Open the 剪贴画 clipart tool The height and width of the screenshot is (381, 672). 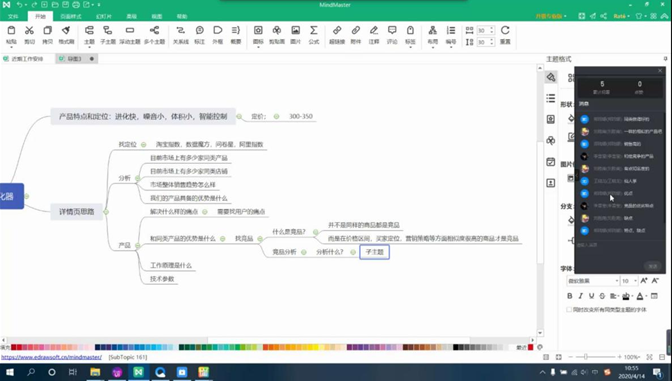point(277,35)
